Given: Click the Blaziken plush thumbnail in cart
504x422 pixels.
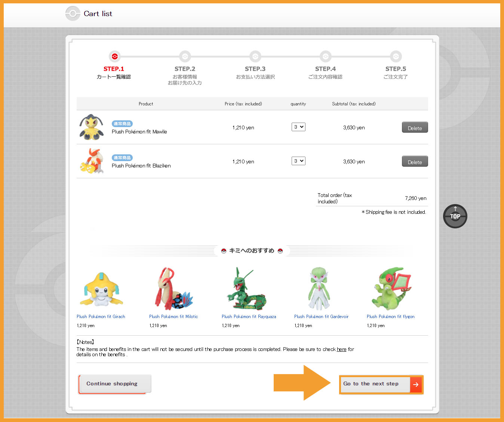Looking at the screenshot, I should click(x=91, y=161).
